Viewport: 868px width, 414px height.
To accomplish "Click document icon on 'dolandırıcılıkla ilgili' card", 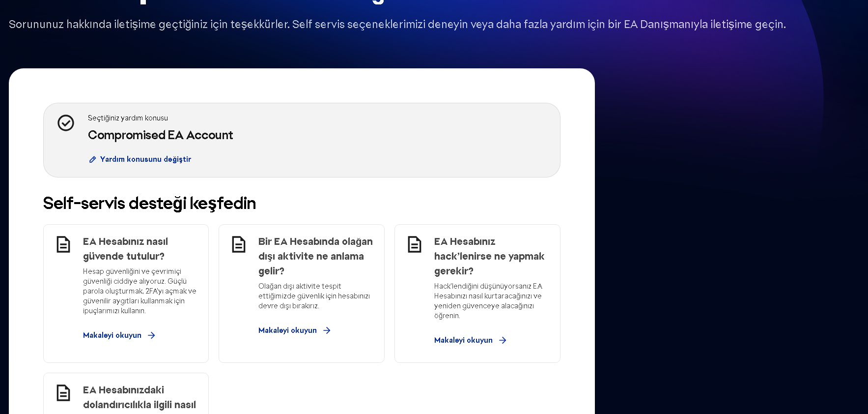I will [x=63, y=393].
